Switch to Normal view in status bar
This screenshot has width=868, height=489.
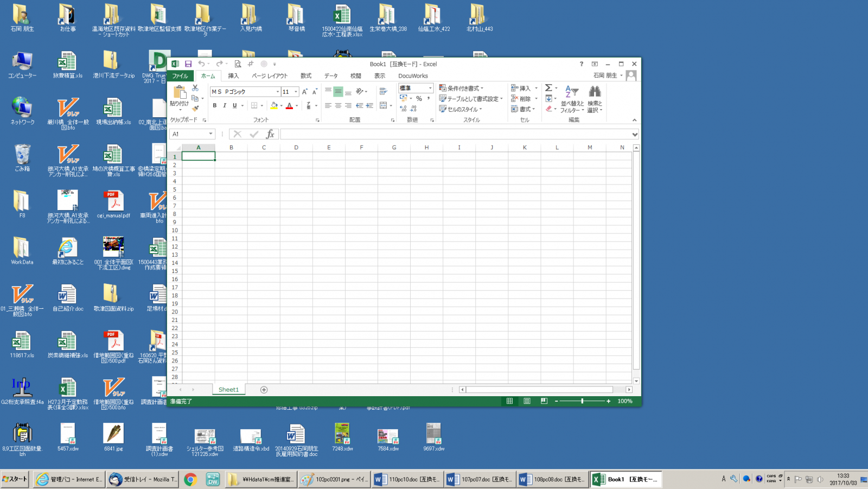click(509, 401)
